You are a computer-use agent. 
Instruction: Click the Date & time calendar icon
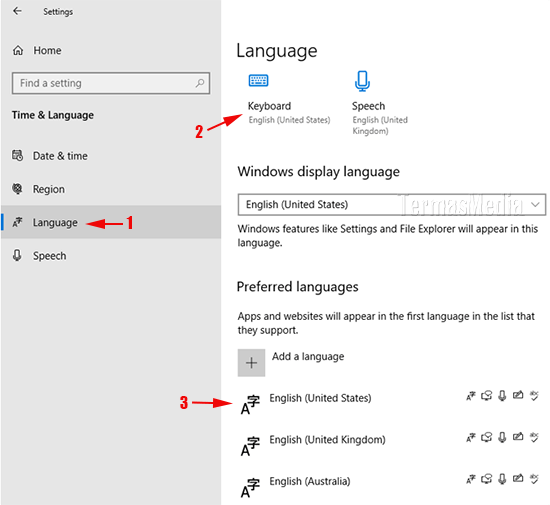pos(18,155)
